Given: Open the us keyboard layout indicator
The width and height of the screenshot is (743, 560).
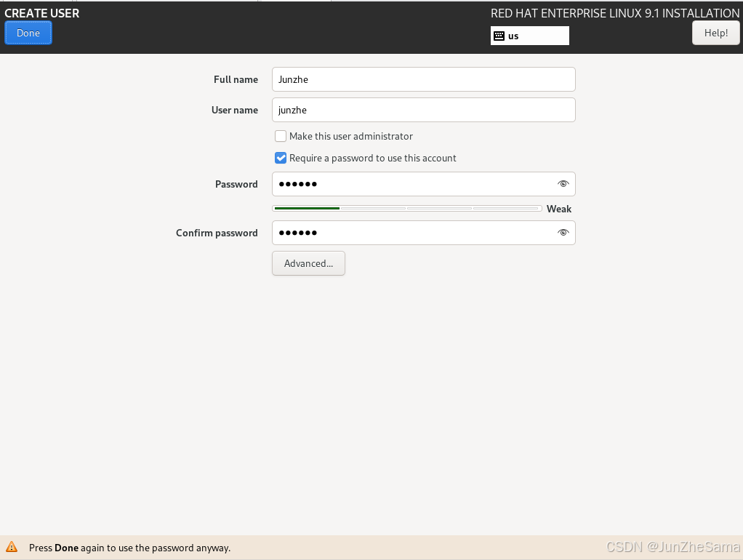Looking at the screenshot, I should click(x=530, y=36).
